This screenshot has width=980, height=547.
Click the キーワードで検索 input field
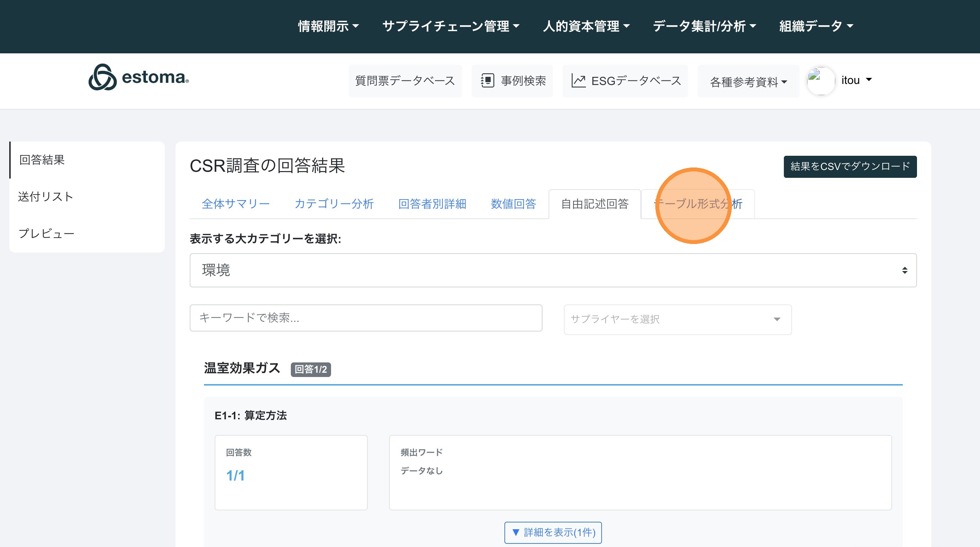tap(366, 318)
